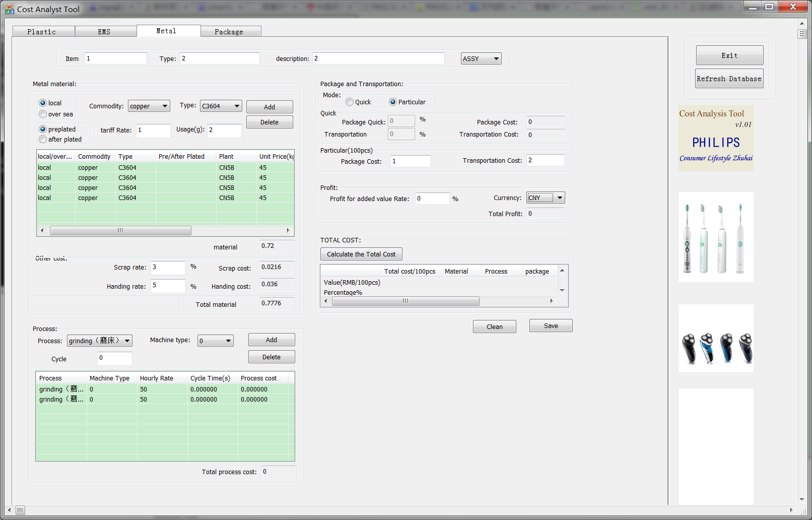Screen dimensions: 812x520
Task: Click Delete in the Process section
Action: [272, 357]
